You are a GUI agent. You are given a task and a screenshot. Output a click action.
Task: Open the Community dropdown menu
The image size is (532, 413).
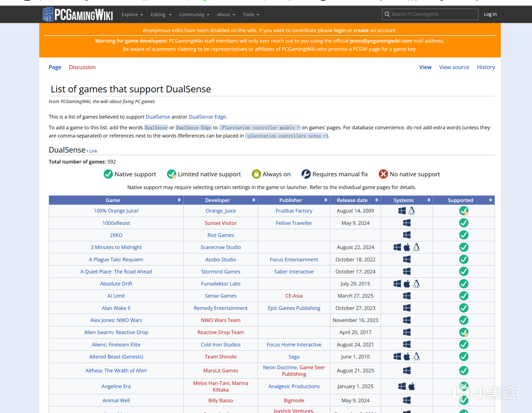pos(194,15)
